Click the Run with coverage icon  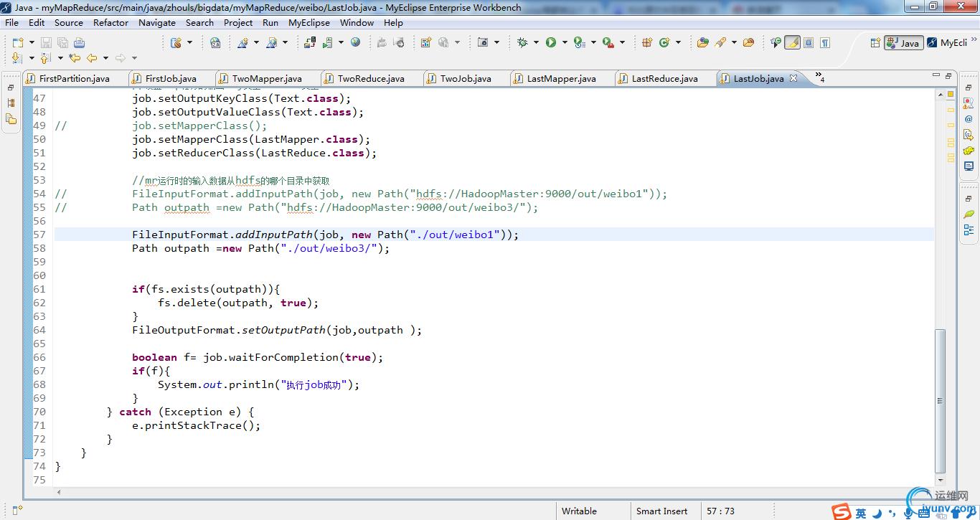tap(580, 42)
